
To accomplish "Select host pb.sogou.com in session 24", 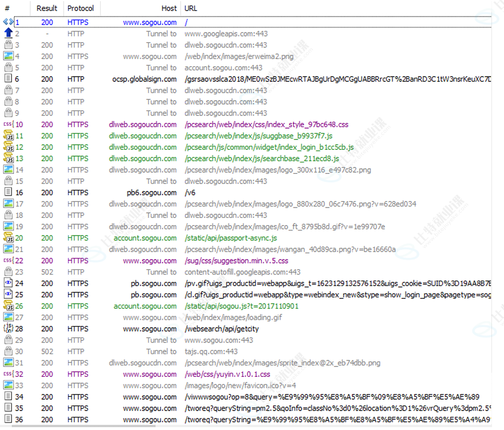I will point(154,284).
